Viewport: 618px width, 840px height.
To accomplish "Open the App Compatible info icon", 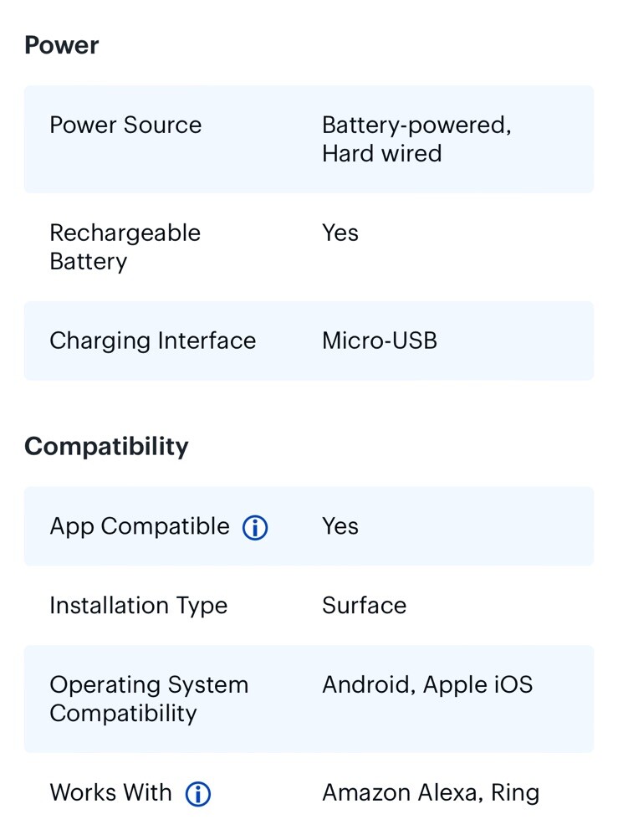I will coord(255,528).
